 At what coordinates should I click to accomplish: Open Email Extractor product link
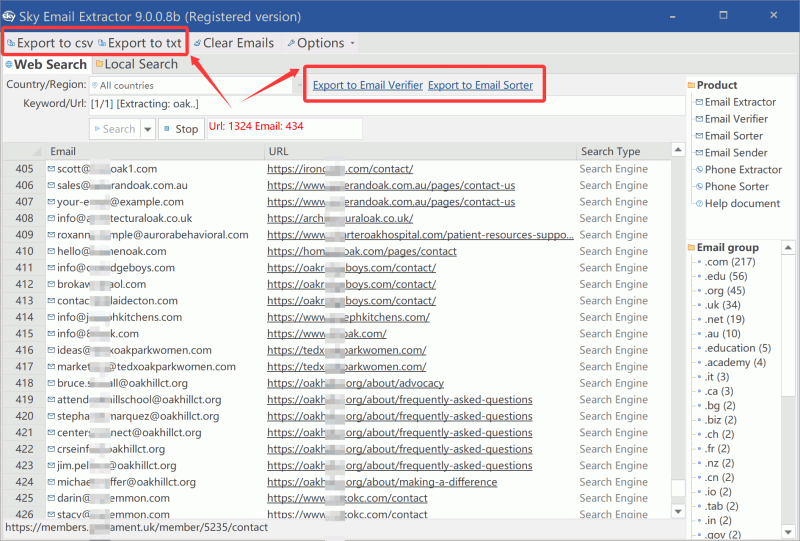point(740,102)
